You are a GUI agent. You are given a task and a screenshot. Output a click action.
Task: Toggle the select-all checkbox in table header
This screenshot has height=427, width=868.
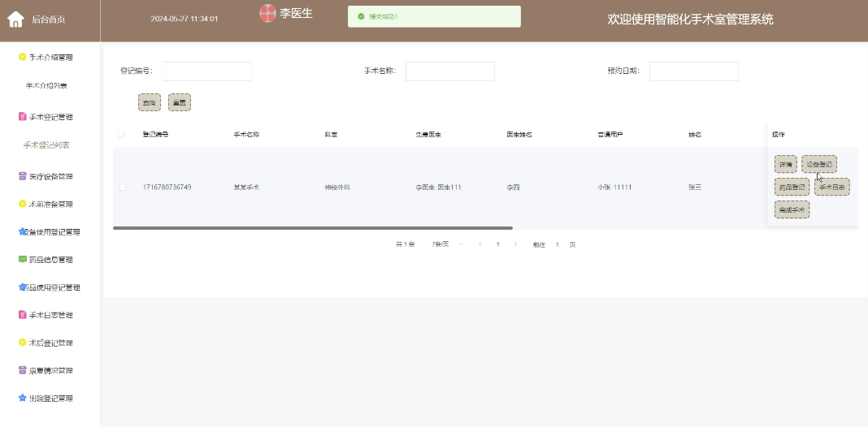click(x=121, y=135)
